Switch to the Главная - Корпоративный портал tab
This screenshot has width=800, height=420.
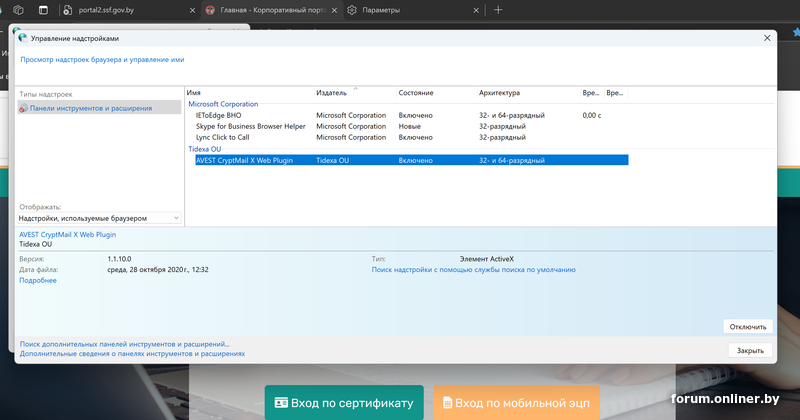pyautogui.click(x=271, y=10)
